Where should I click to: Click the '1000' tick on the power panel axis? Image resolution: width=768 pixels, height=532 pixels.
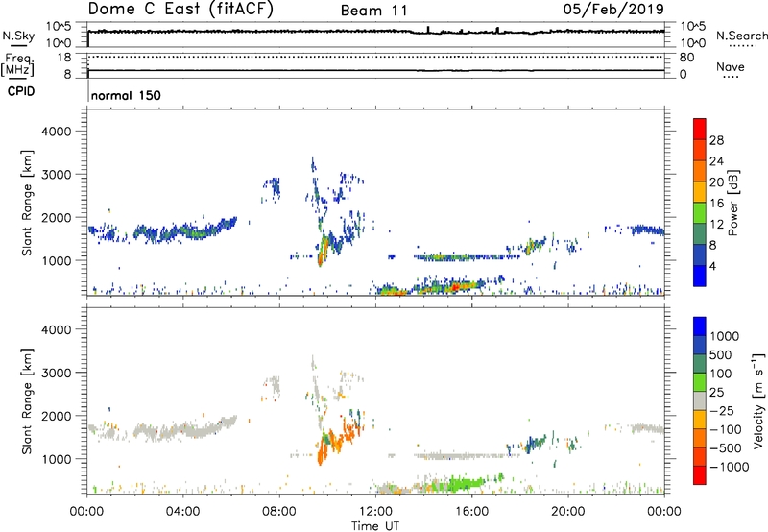tap(56, 260)
